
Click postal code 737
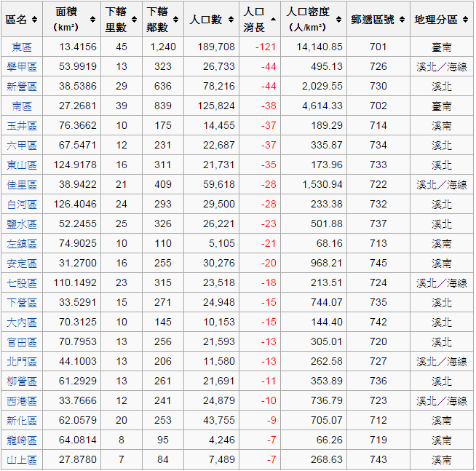pos(378,223)
